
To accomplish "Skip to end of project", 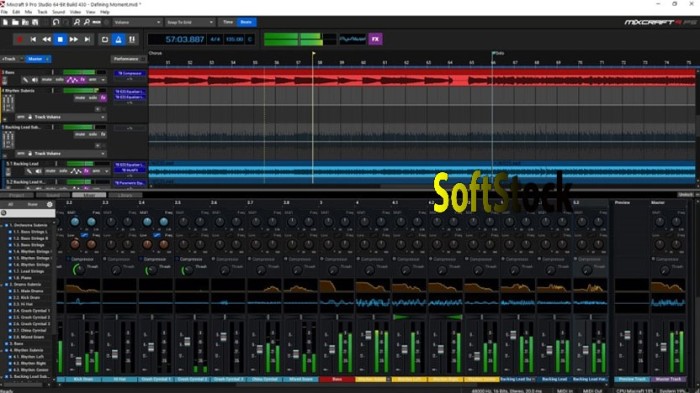I will point(88,39).
